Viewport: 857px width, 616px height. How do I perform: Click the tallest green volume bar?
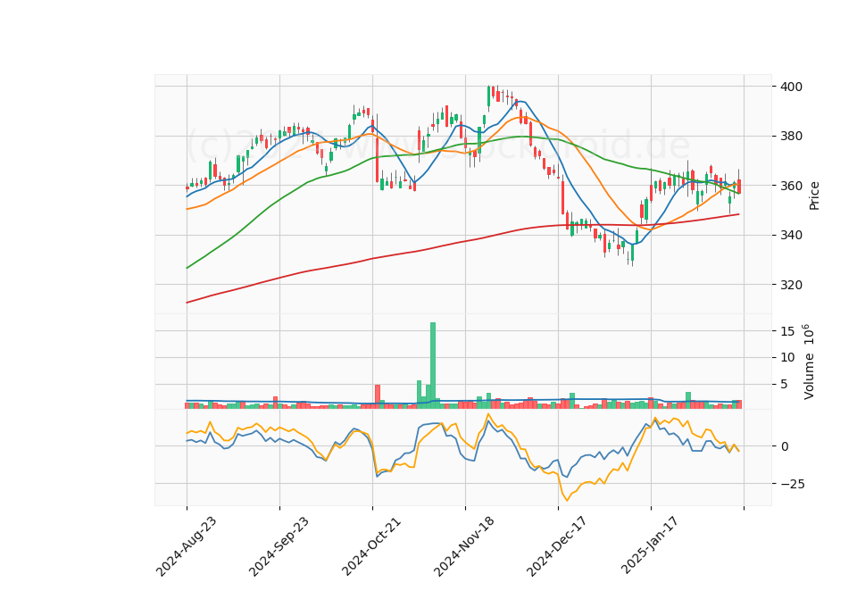433,365
